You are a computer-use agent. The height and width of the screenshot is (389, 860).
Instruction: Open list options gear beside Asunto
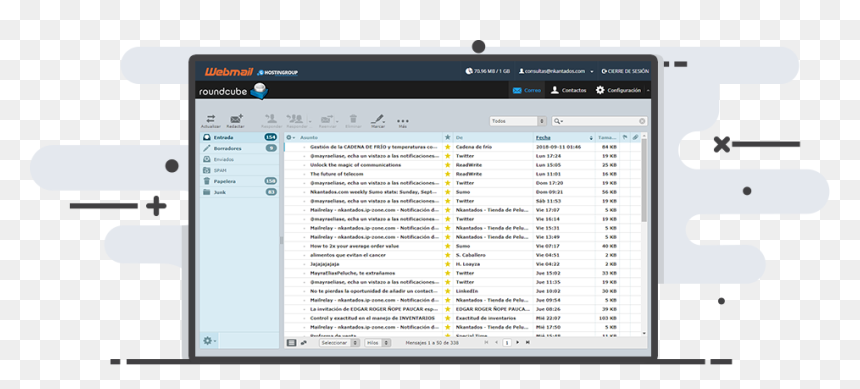290,138
